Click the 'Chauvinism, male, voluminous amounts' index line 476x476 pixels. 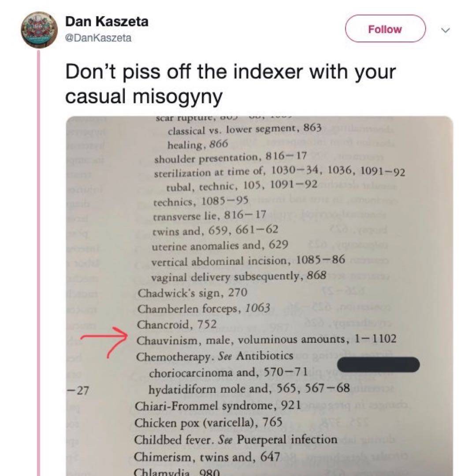point(266,339)
